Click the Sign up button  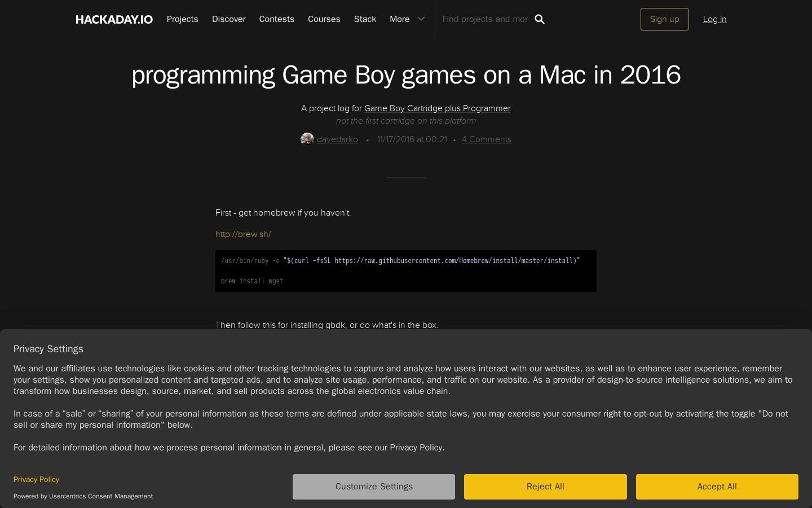[x=665, y=19]
